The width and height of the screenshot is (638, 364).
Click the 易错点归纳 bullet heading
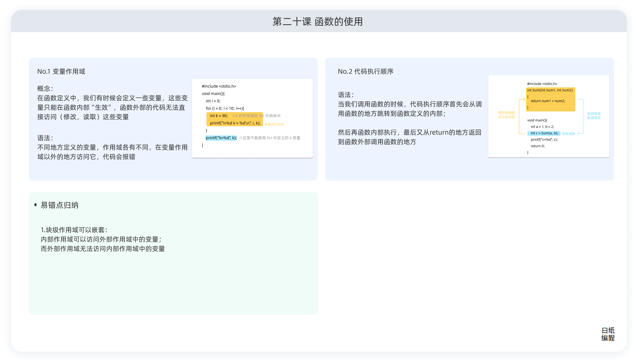pyautogui.click(x=59, y=205)
